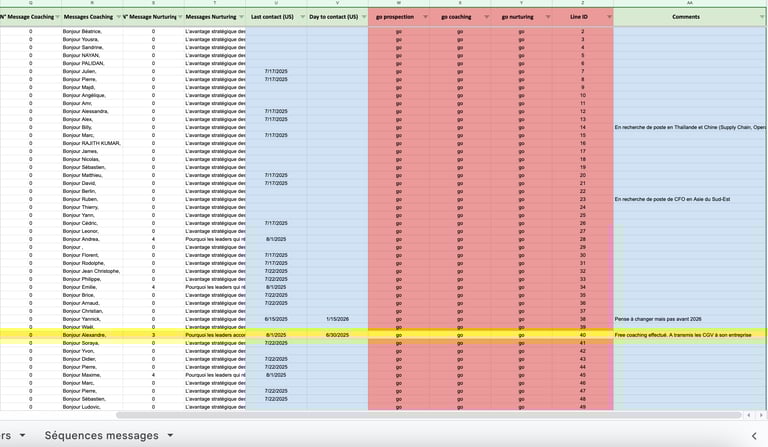This screenshot has width=768, height=447.
Task: Select 'Pourquoi les leaders accor' message cell
Action: point(215,335)
